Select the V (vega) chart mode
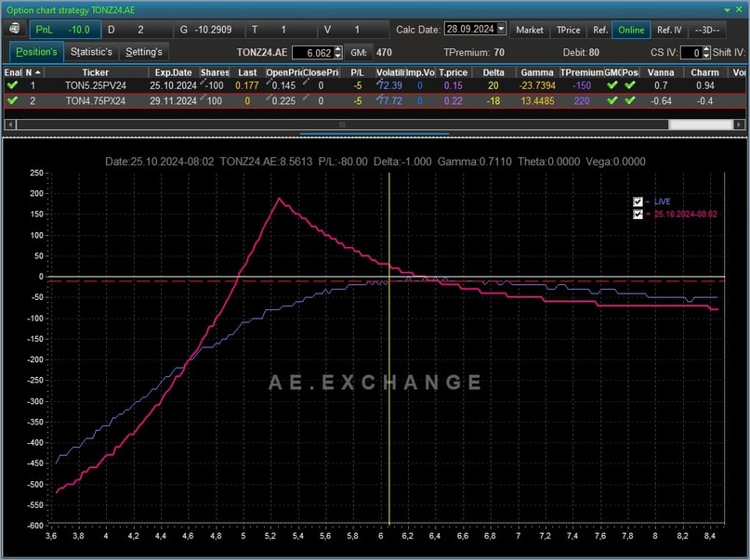 point(353,30)
